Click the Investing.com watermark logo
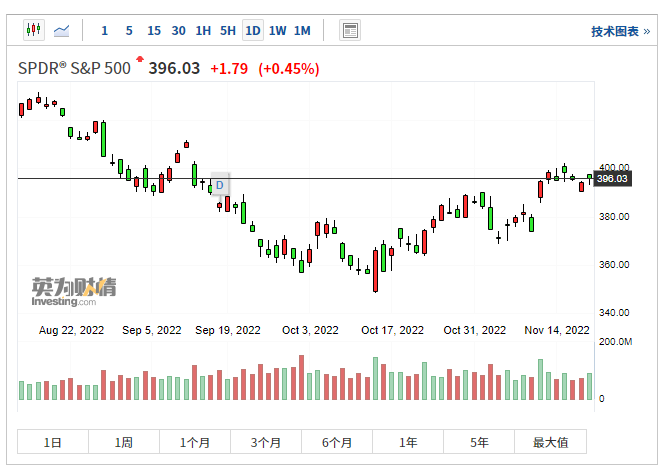This screenshot has height=467, width=667. tap(73, 291)
